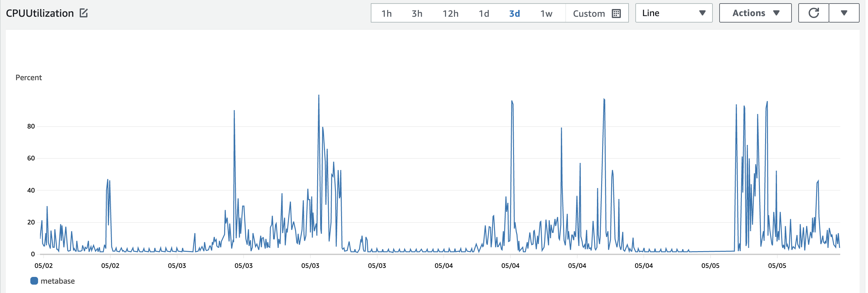The image size is (868, 293).
Task: Click Custom to set a custom time range
Action: [589, 14]
